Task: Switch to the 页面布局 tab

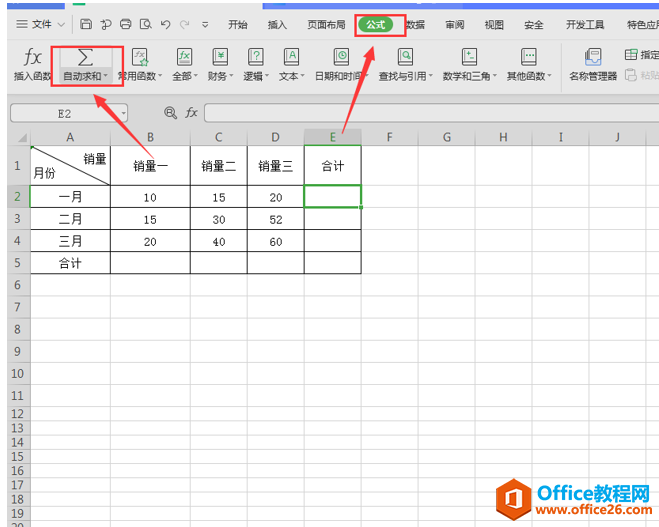Action: pos(326,25)
